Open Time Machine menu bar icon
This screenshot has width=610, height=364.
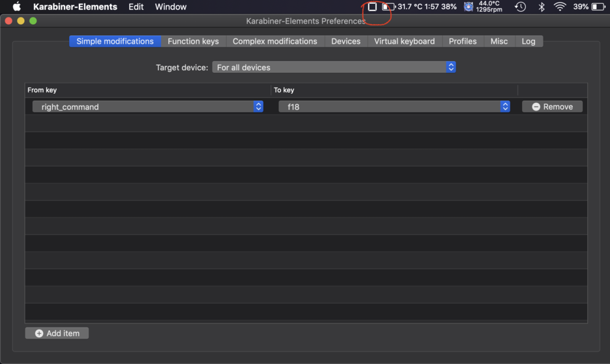pyautogui.click(x=520, y=7)
